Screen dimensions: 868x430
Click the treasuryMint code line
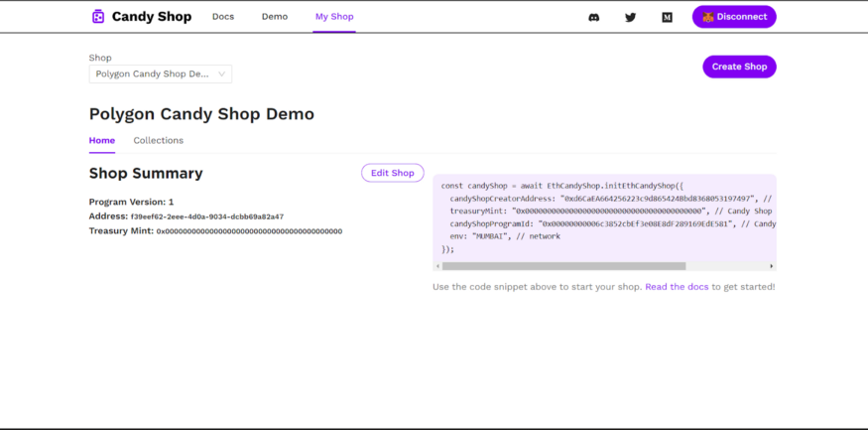click(611, 212)
